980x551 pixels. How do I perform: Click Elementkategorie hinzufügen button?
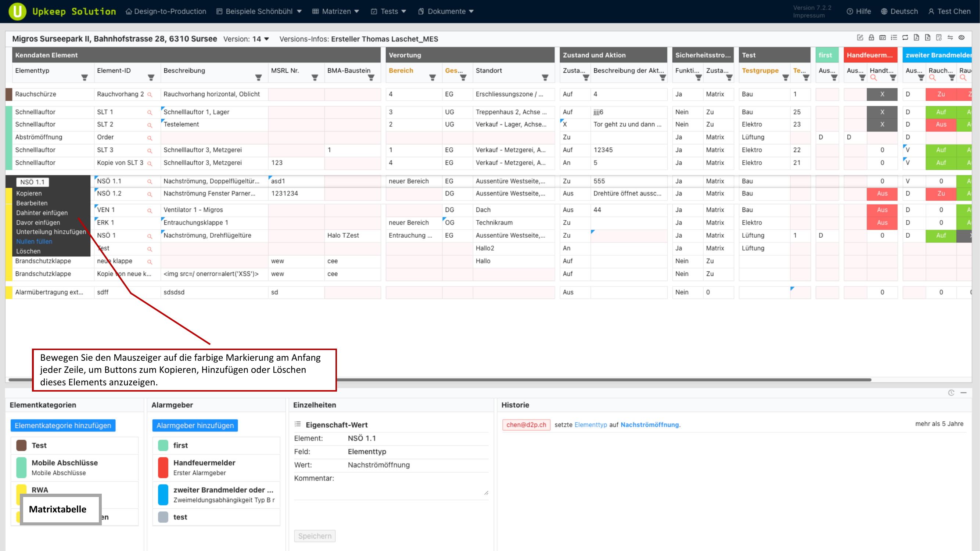pos(63,425)
